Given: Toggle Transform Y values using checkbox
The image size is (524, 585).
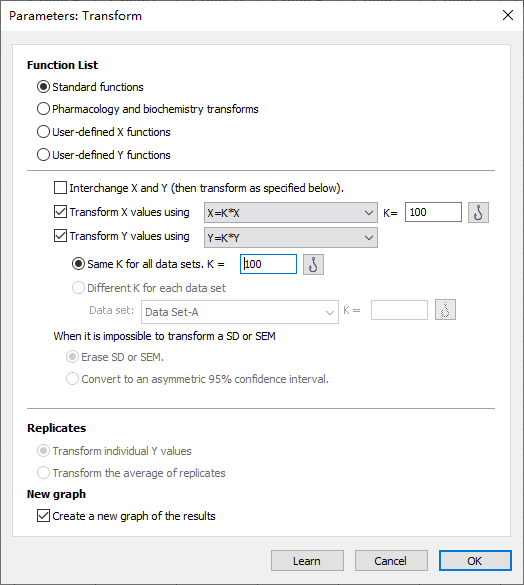Looking at the screenshot, I should pos(60,236).
